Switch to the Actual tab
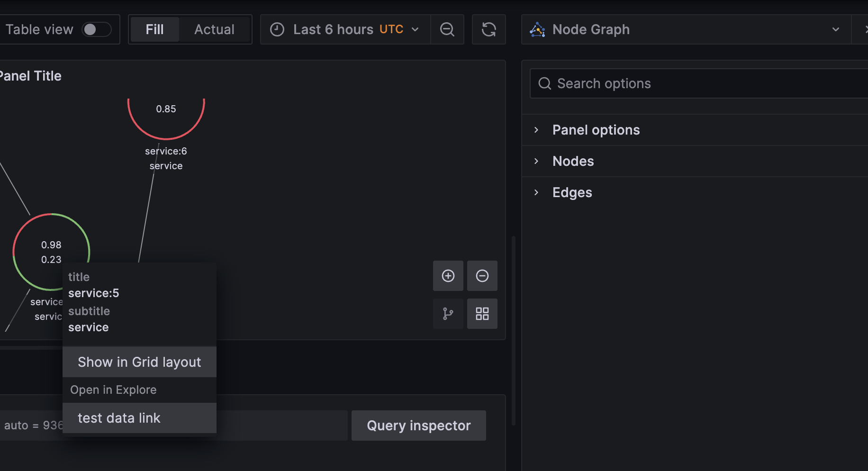The width and height of the screenshot is (868, 471). [x=214, y=29]
